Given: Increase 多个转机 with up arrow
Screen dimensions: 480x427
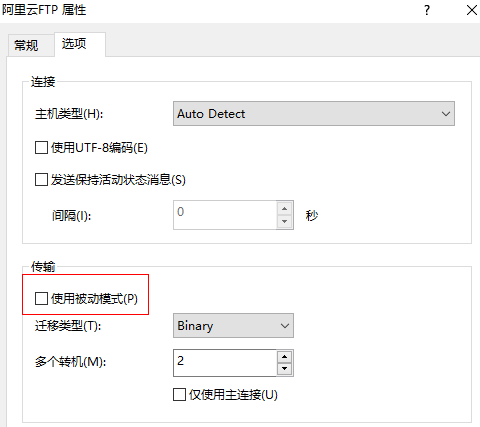Looking at the screenshot, I should click(x=284, y=357).
